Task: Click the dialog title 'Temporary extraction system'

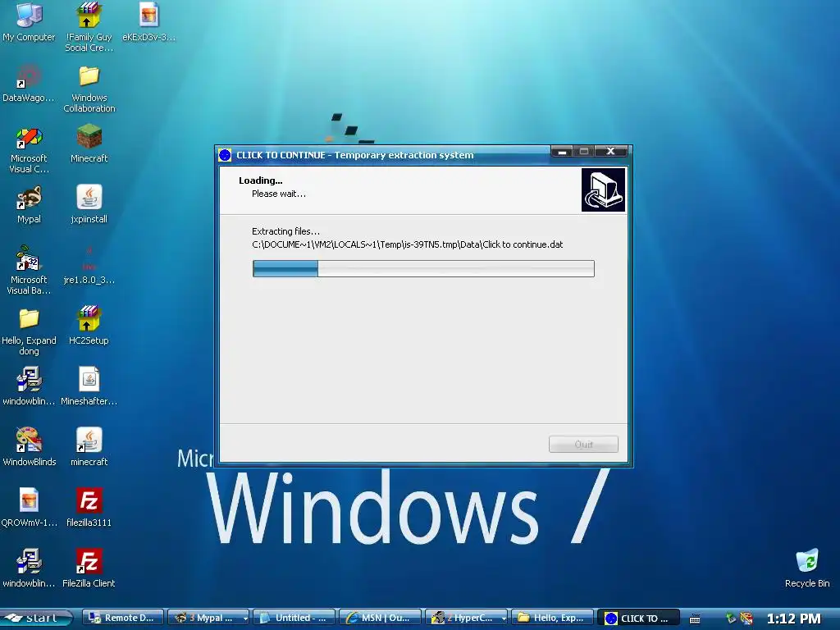Action: click(x=404, y=155)
